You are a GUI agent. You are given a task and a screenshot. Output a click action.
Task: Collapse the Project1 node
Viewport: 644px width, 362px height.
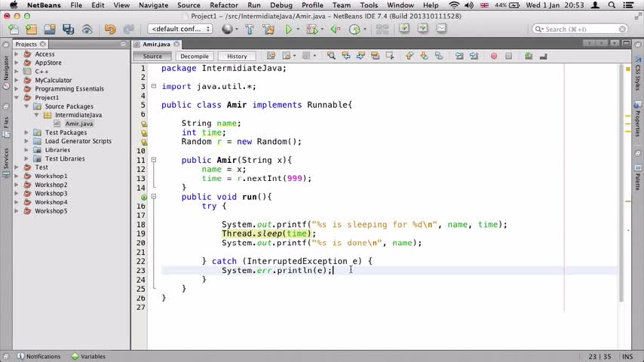click(17, 97)
